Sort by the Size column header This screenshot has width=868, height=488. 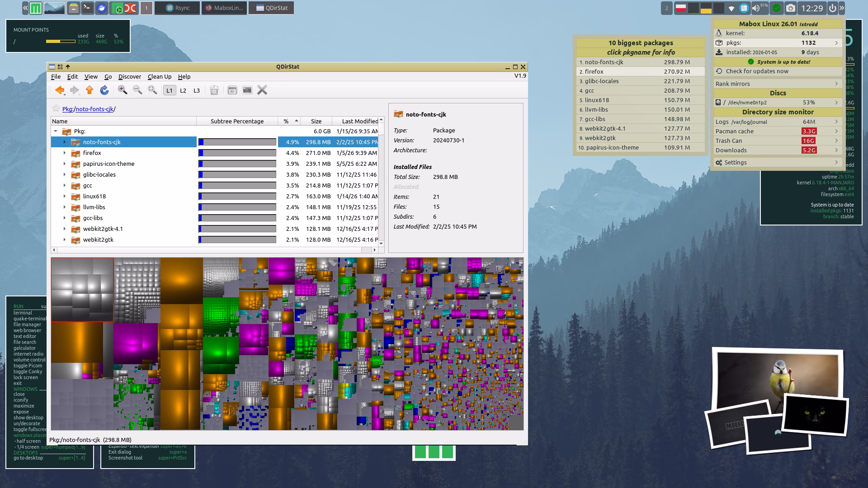coord(316,121)
